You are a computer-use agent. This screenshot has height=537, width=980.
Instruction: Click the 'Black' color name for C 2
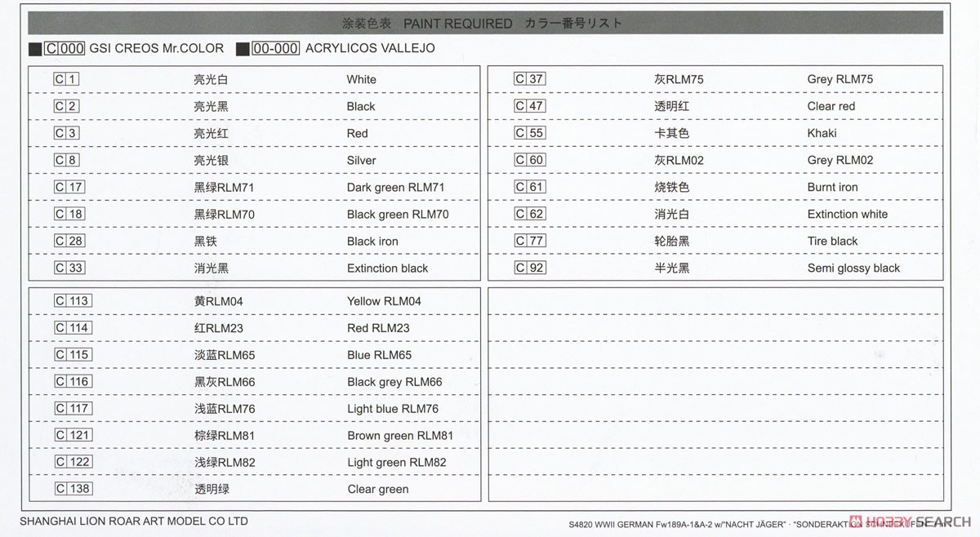tap(361, 106)
